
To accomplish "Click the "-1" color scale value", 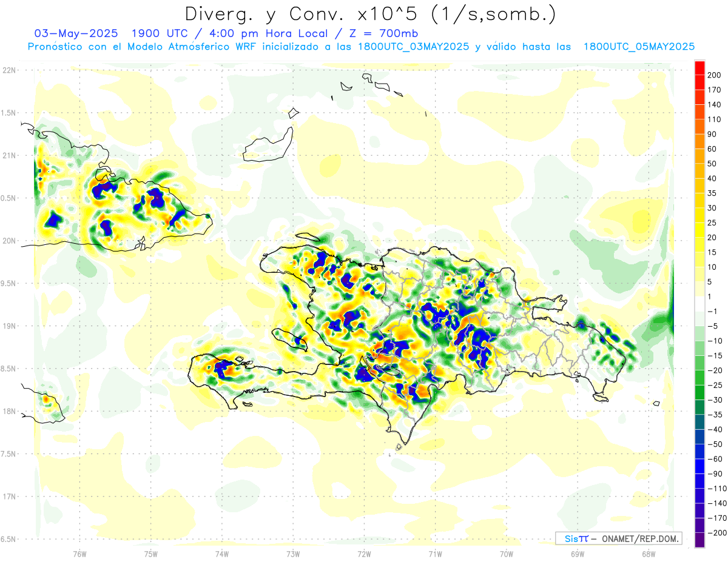I will (x=711, y=312).
